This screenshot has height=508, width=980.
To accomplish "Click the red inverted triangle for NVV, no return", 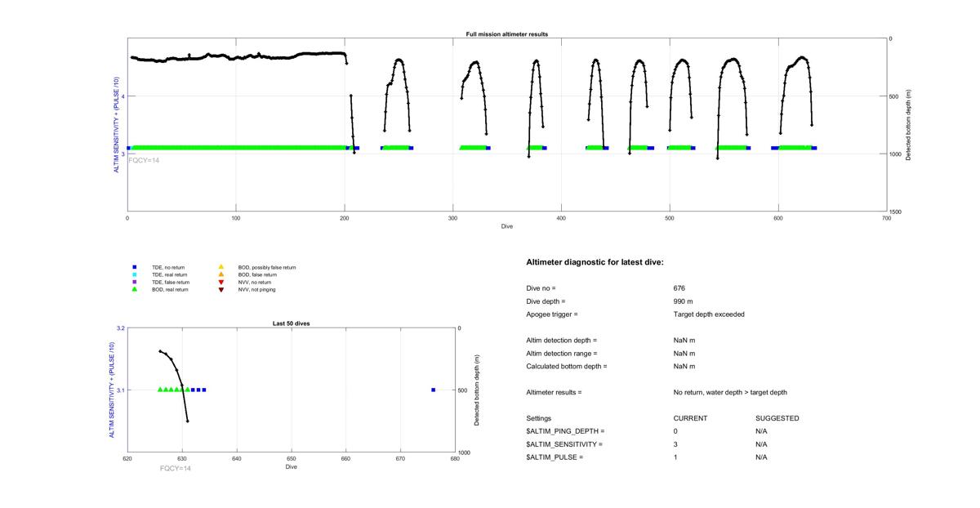I will pos(220,282).
